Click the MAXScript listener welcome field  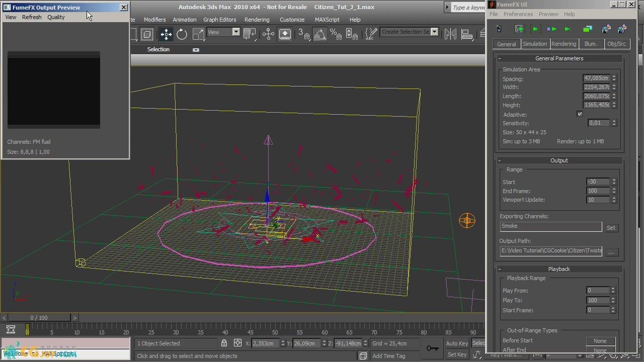pyautogui.click(x=65, y=354)
